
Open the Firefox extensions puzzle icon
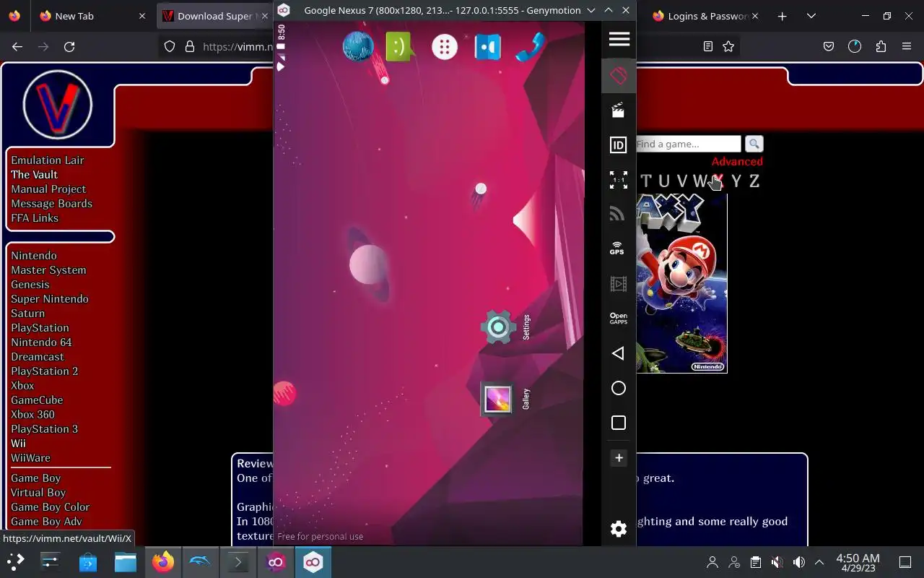click(881, 46)
